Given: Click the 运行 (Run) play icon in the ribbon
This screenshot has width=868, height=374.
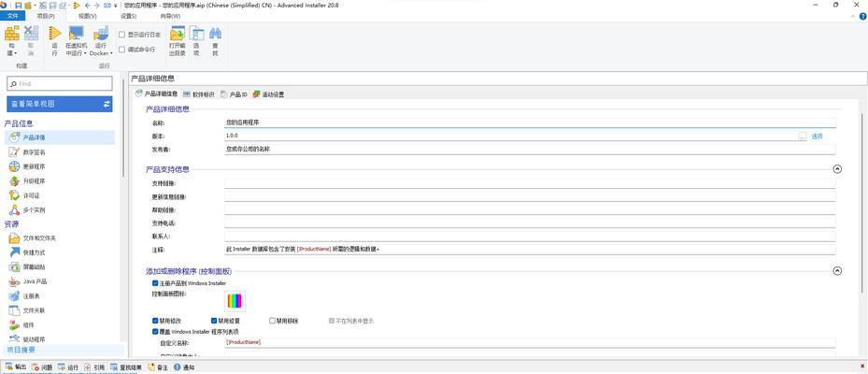Looking at the screenshot, I should pos(55,34).
